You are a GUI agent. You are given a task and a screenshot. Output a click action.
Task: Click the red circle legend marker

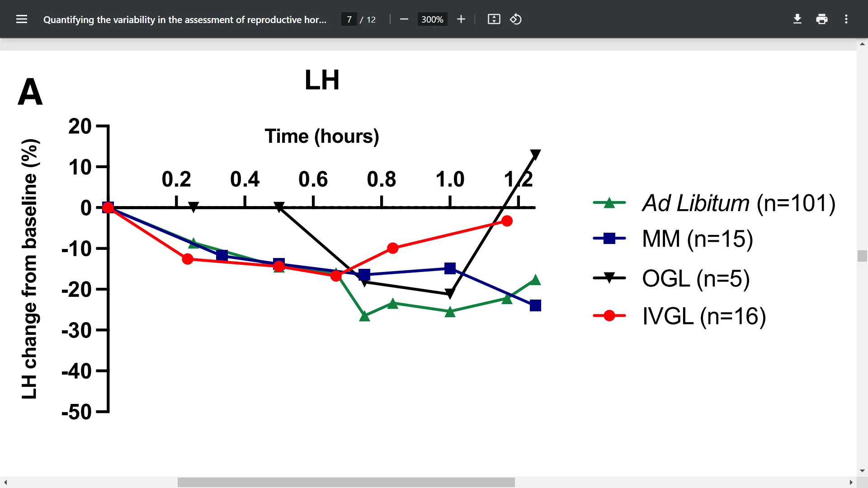[609, 315]
